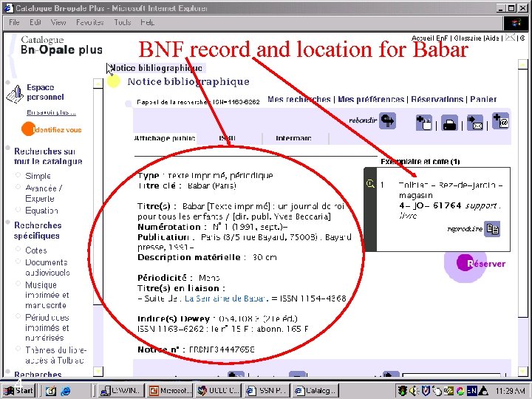Click the La Semaine de Babar link
The width and height of the screenshot is (532, 399).
coord(225,299)
